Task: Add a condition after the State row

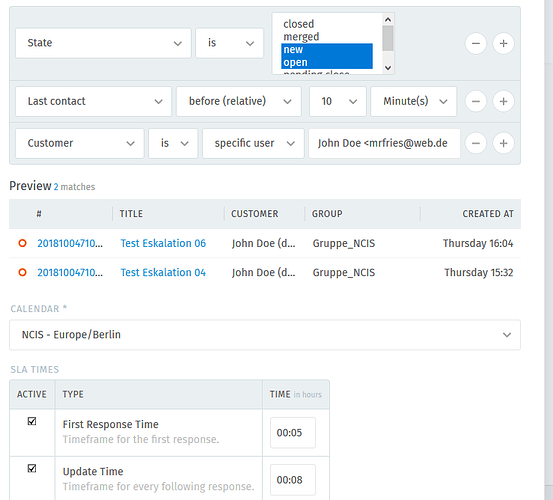Action: [x=503, y=43]
